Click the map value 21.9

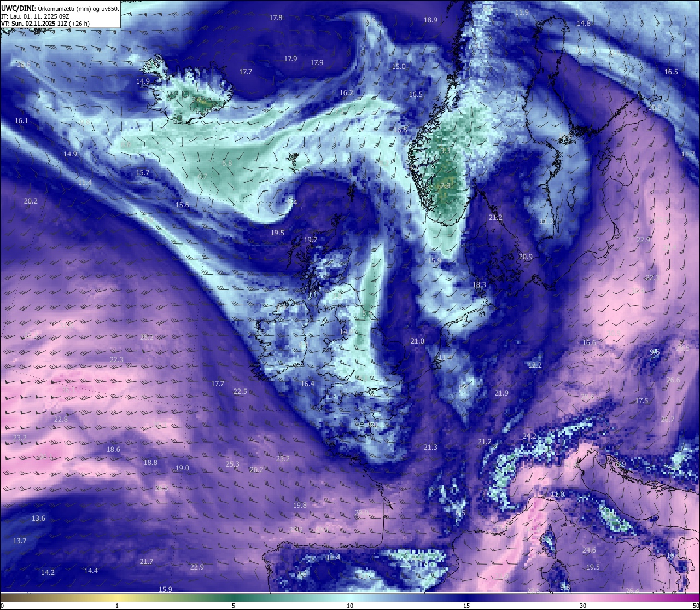click(x=501, y=393)
